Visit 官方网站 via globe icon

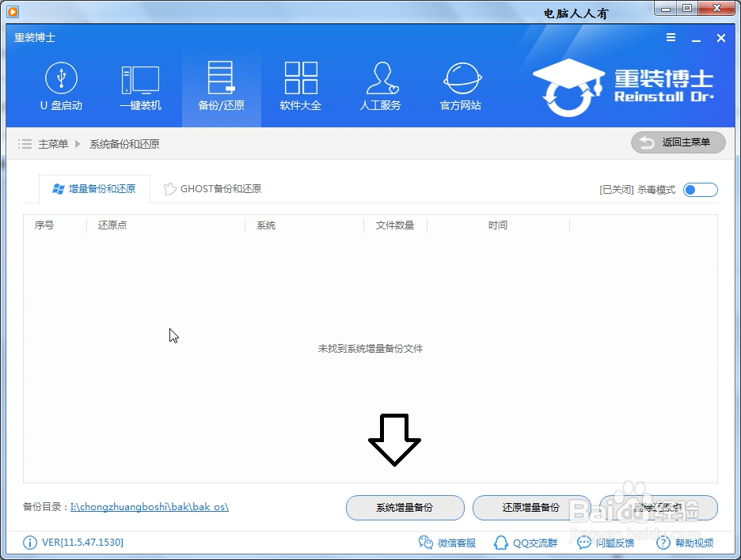461,87
